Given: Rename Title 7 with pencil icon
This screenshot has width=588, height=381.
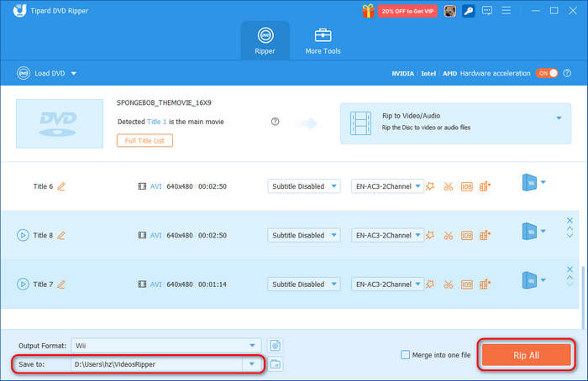Looking at the screenshot, I should (x=61, y=284).
